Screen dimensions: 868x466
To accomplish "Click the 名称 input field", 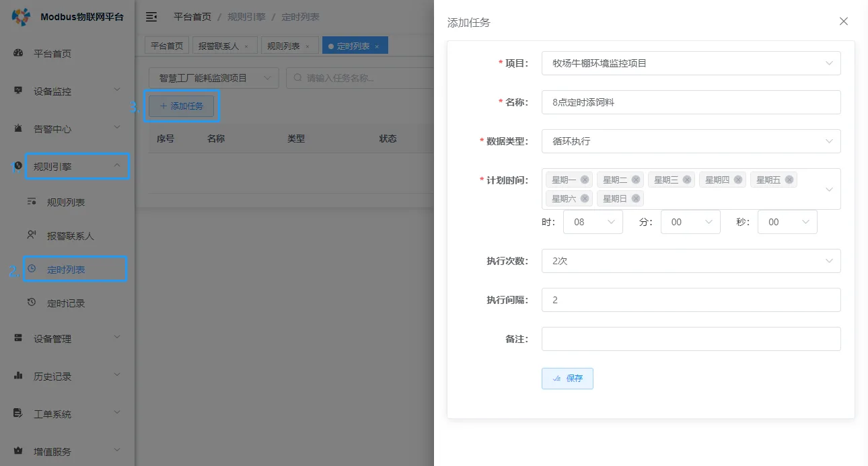I will pos(691,102).
